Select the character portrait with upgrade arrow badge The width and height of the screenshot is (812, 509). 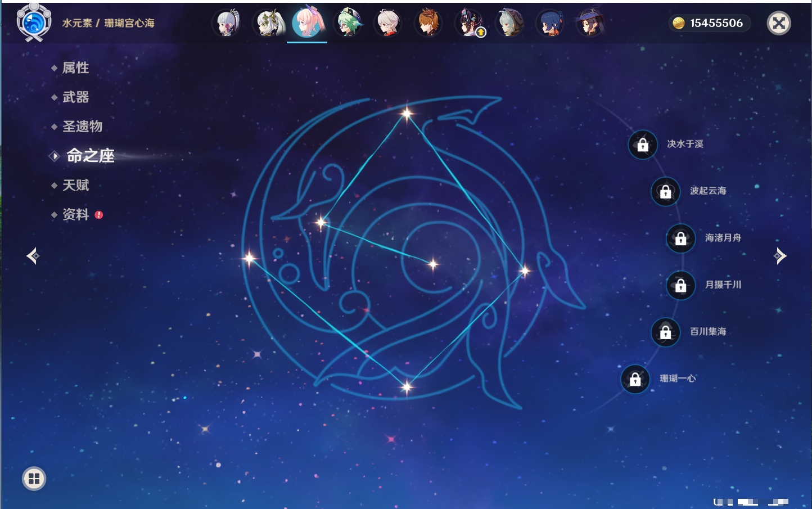[x=469, y=24]
